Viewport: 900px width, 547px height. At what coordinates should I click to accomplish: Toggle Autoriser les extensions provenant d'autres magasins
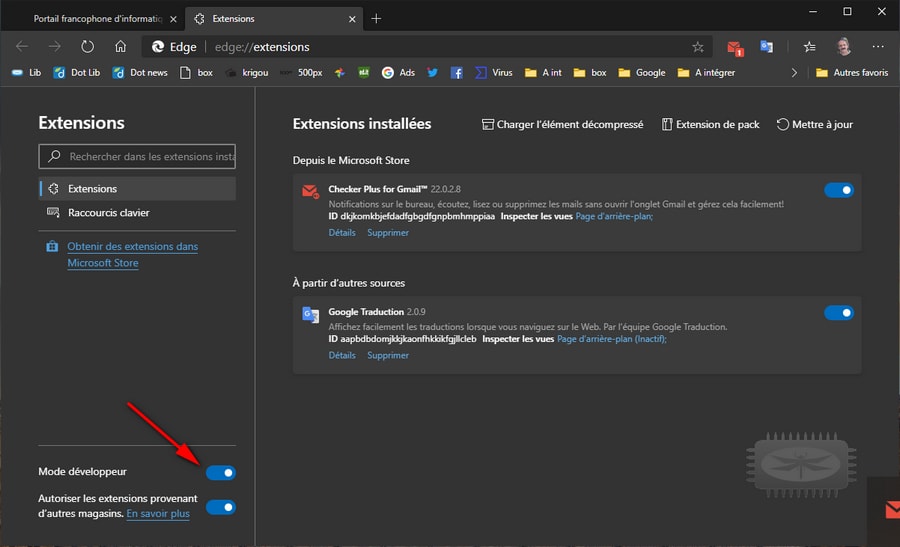221,507
